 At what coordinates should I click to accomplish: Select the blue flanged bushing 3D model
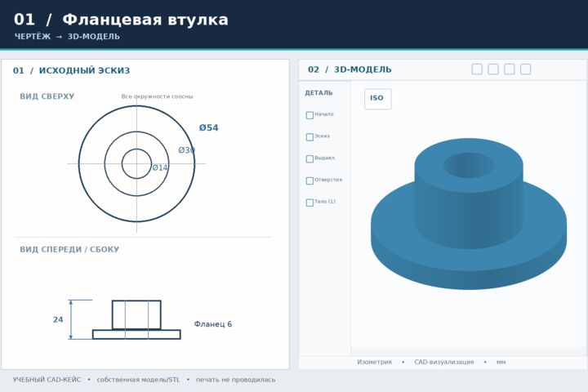pos(469,214)
